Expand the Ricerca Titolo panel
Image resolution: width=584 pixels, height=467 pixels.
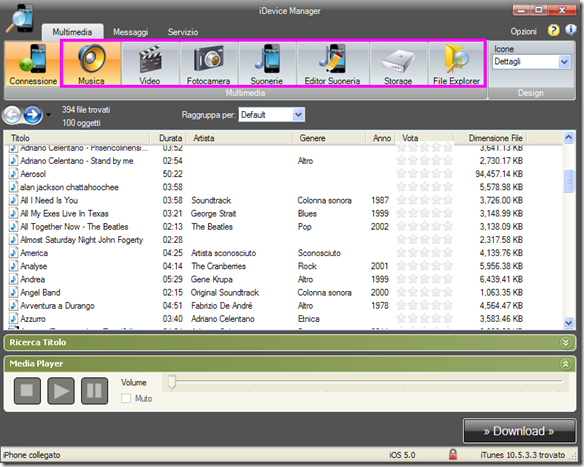coord(565,343)
